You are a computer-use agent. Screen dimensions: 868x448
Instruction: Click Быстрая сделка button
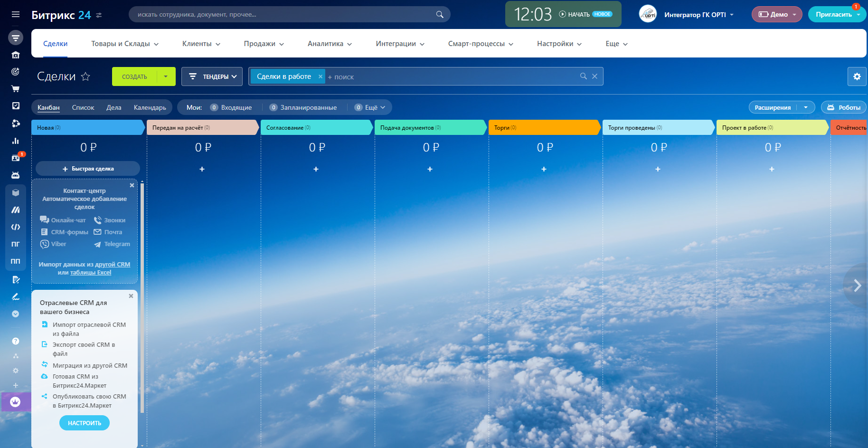[x=88, y=169]
